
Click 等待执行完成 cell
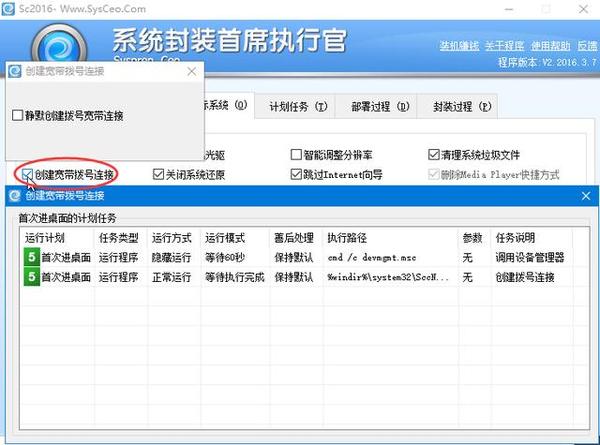tap(235, 277)
